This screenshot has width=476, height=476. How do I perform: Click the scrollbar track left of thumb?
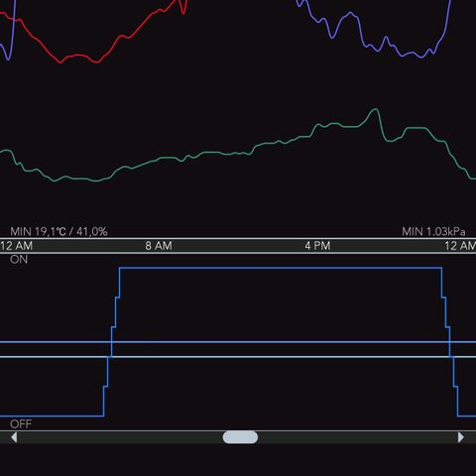click(120, 437)
